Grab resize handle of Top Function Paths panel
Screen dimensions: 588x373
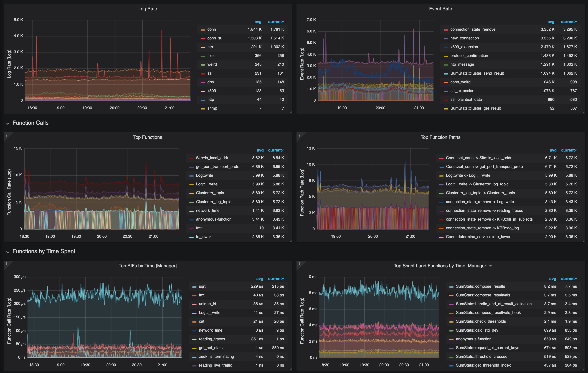(x=583, y=241)
